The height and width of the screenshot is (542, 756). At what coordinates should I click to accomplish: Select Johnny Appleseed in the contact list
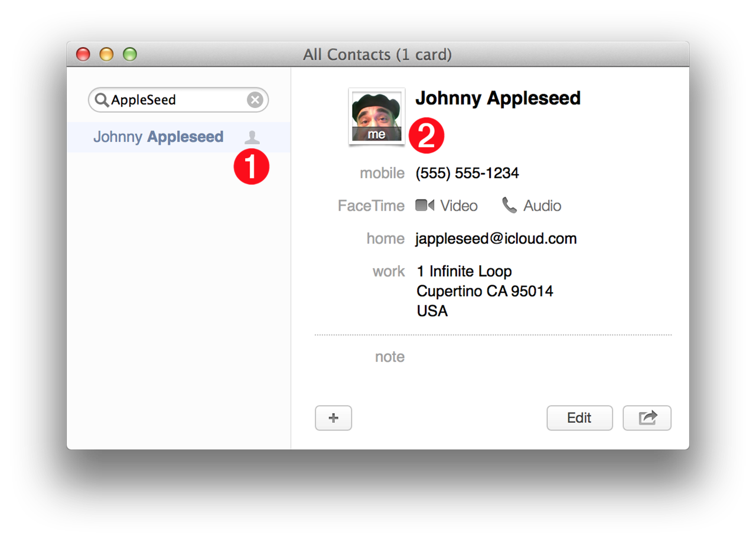pos(158,137)
